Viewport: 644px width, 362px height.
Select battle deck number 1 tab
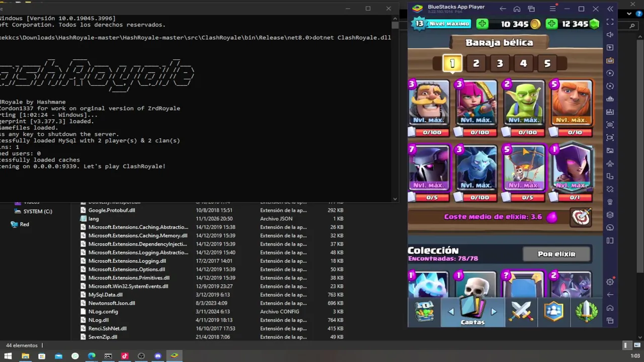pos(452,63)
